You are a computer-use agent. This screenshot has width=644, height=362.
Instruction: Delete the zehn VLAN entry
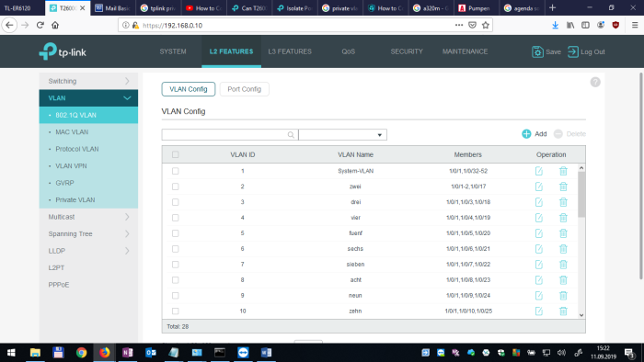pos(563,311)
